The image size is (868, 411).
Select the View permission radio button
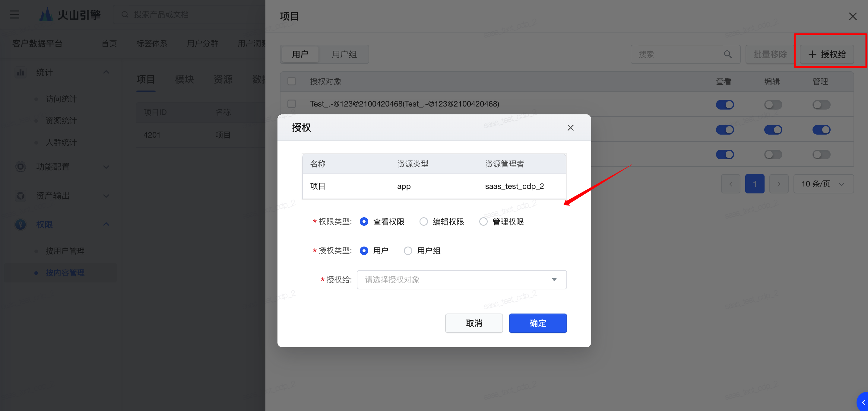tap(364, 221)
